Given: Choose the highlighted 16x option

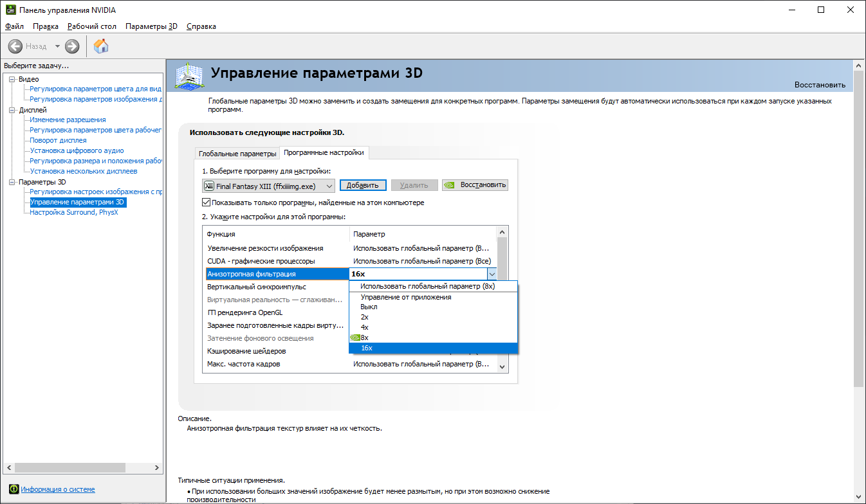Looking at the screenshot, I should (x=433, y=348).
